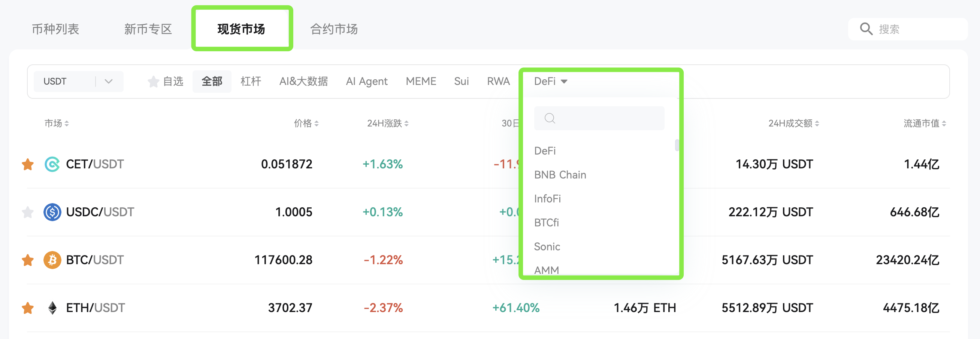
Task: Unfavorite the CET/USDT star
Action: point(28,164)
